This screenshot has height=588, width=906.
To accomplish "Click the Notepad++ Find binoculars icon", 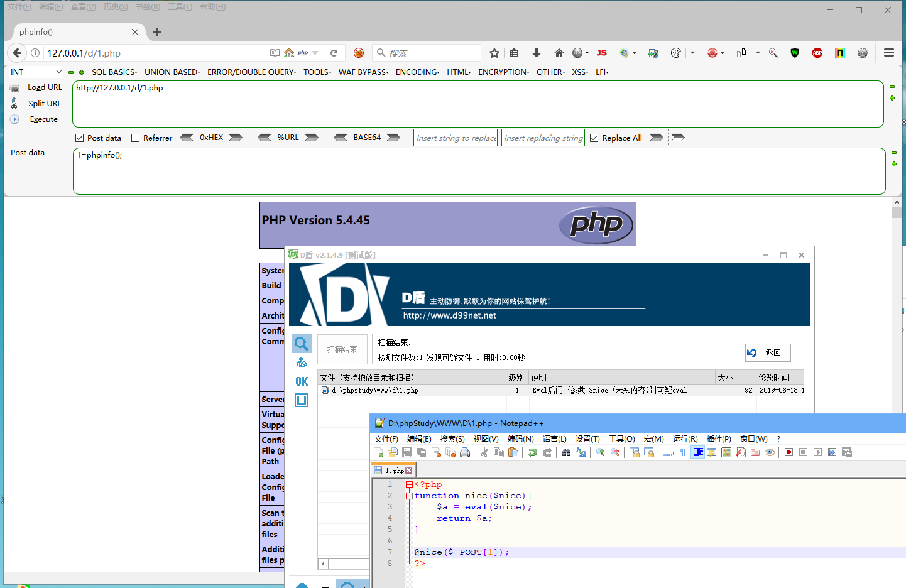I will pyautogui.click(x=566, y=452).
